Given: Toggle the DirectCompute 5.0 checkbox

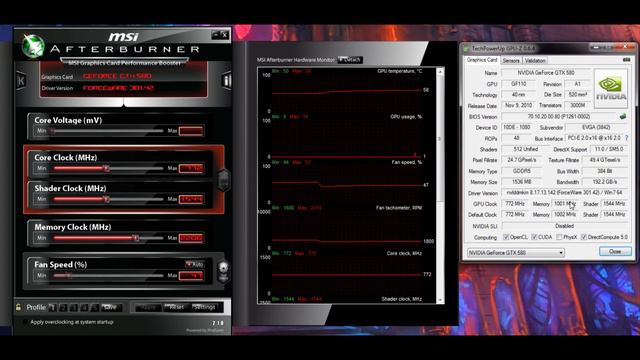Looking at the screenshot, I should (x=584, y=237).
